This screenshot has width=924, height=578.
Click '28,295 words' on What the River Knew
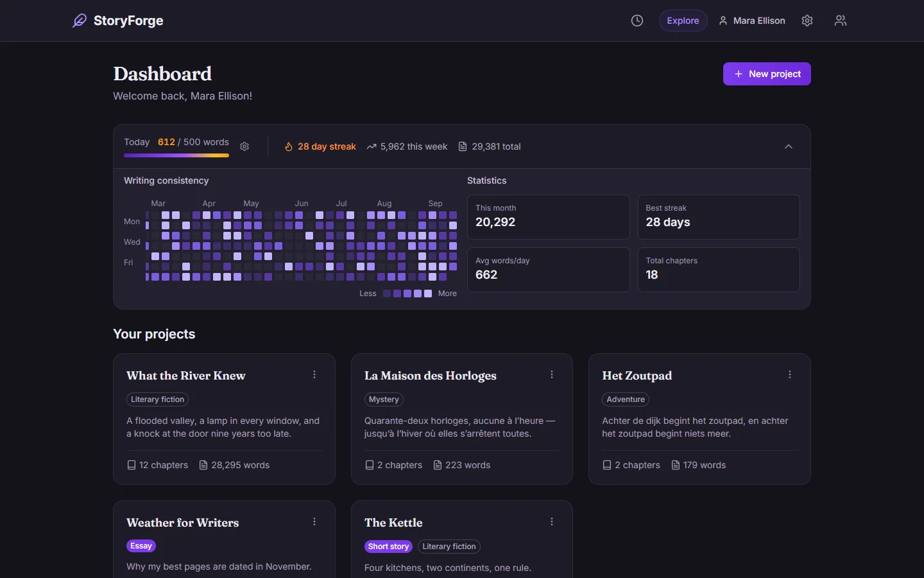(x=240, y=465)
